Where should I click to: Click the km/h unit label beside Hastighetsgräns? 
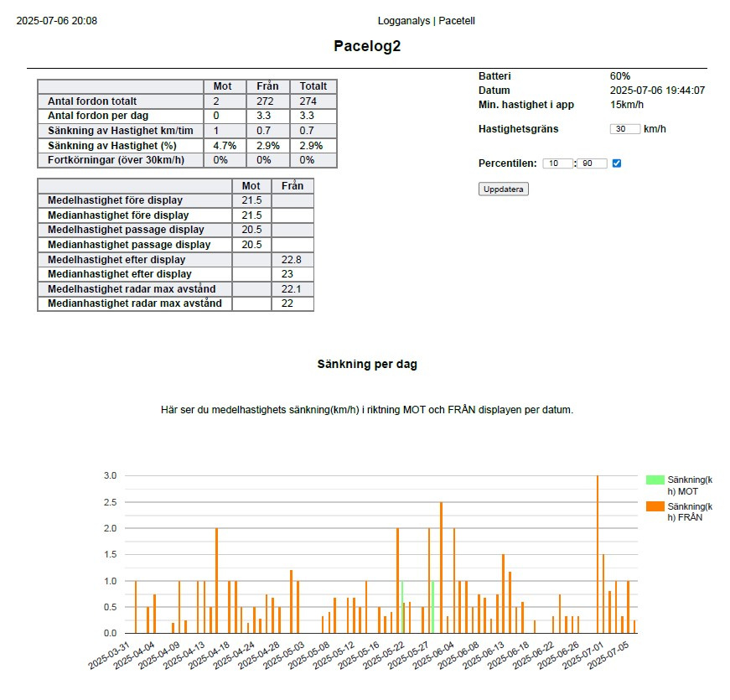(655, 129)
